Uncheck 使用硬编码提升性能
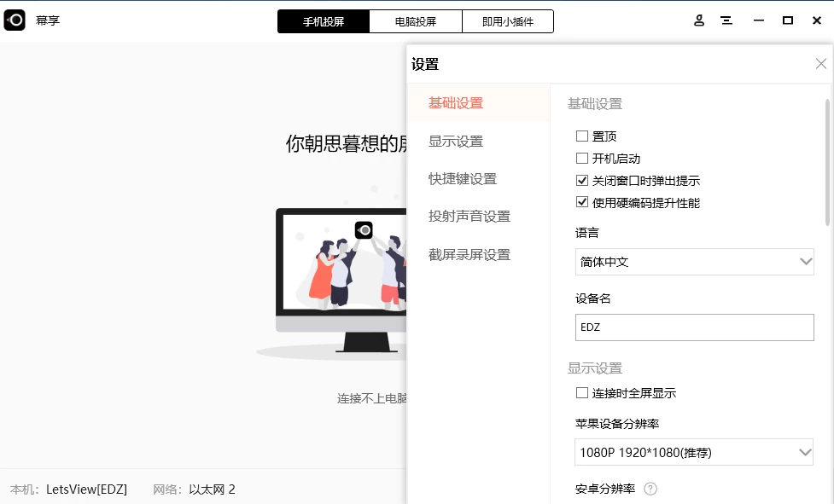Viewport: 834px width, 504px height. [581, 202]
